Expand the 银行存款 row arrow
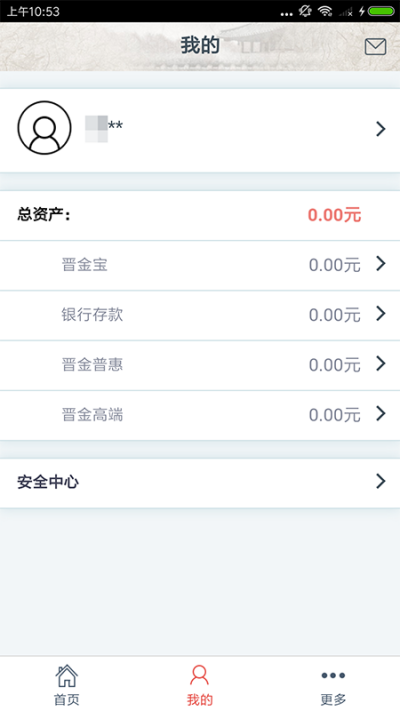Viewport: 400px width, 711px height. pos(380,313)
